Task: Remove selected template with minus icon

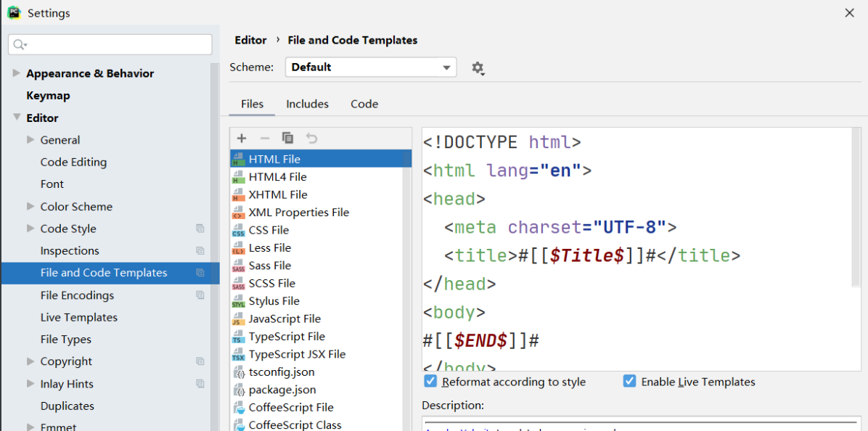Action: pyautogui.click(x=265, y=139)
